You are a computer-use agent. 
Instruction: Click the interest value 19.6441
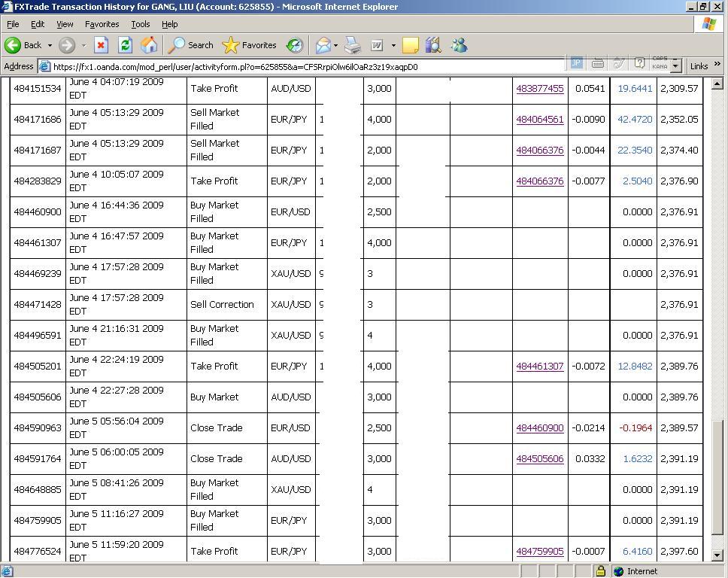635,88
